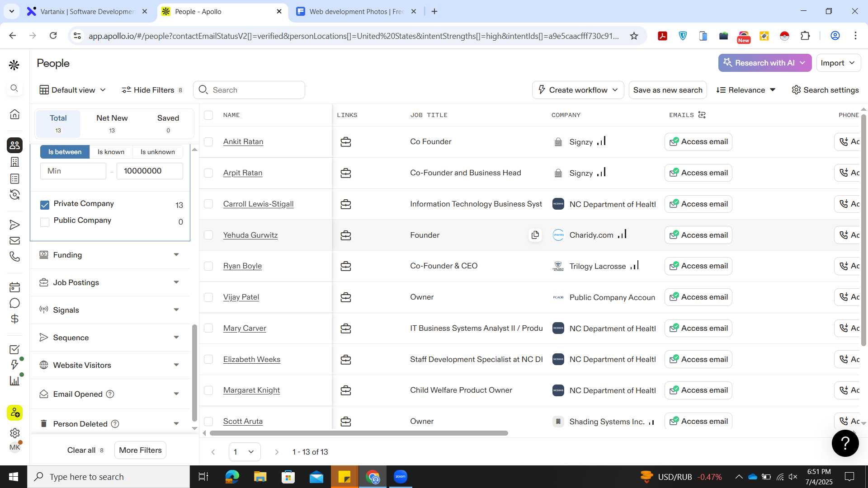Focus the people Search input field
868x488 pixels.
coord(249,90)
